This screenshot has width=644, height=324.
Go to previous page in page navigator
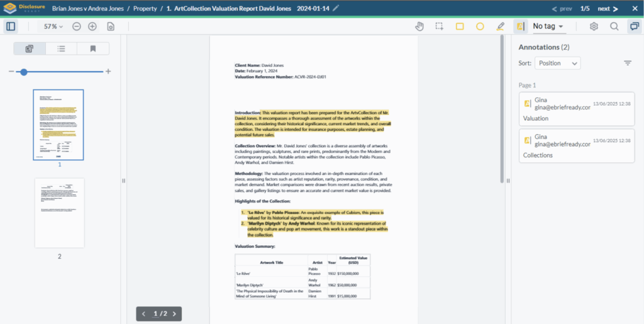tap(143, 314)
